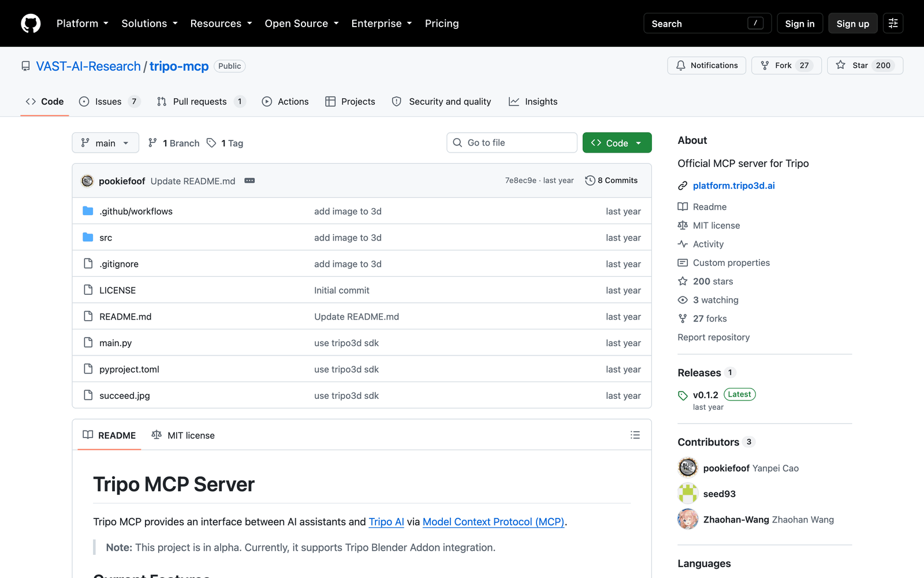This screenshot has width=924, height=578.
Task: Open Security and quality tab
Action: 441,102
